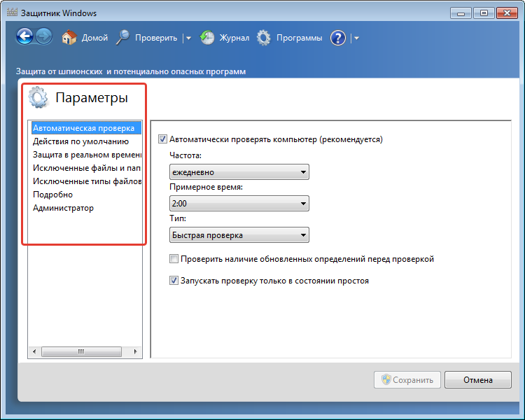Open the Примерное время dropdown showing 2:00
525x420 pixels.
tap(239, 203)
